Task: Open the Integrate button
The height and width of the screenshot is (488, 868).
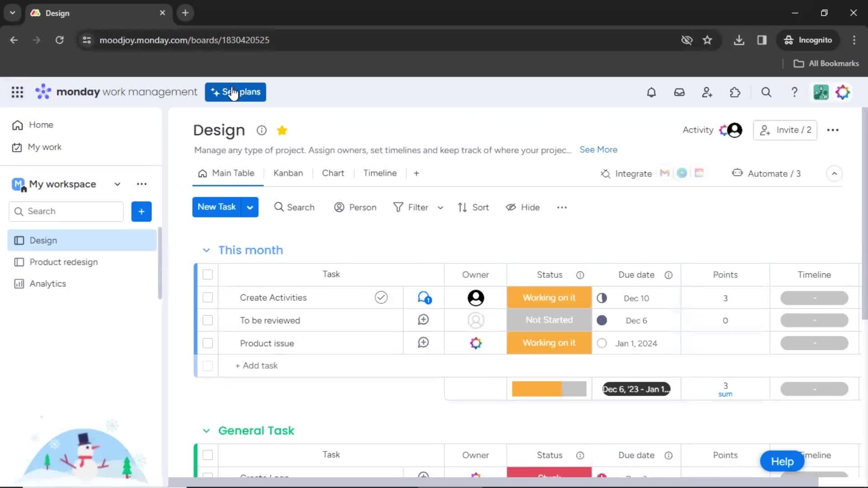Action: (626, 174)
